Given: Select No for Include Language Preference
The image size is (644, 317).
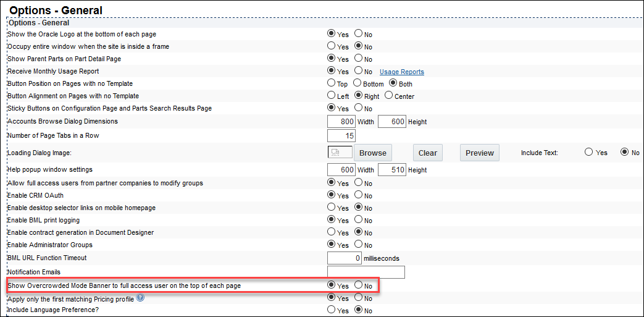Looking at the screenshot, I should click(x=359, y=310).
